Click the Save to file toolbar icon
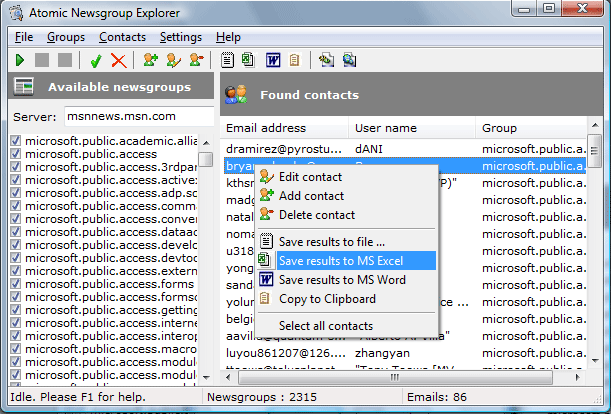Viewport: 611px width, 414px height. tap(227, 60)
